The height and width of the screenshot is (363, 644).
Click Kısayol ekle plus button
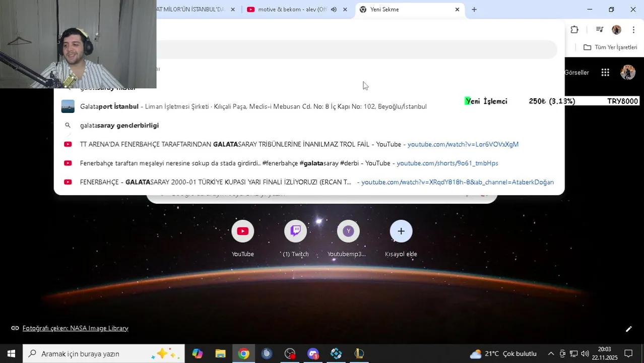(x=401, y=231)
